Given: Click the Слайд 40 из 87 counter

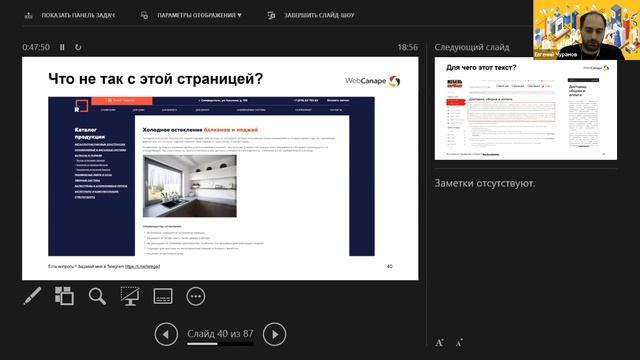Looking at the screenshot, I should pos(220,333).
